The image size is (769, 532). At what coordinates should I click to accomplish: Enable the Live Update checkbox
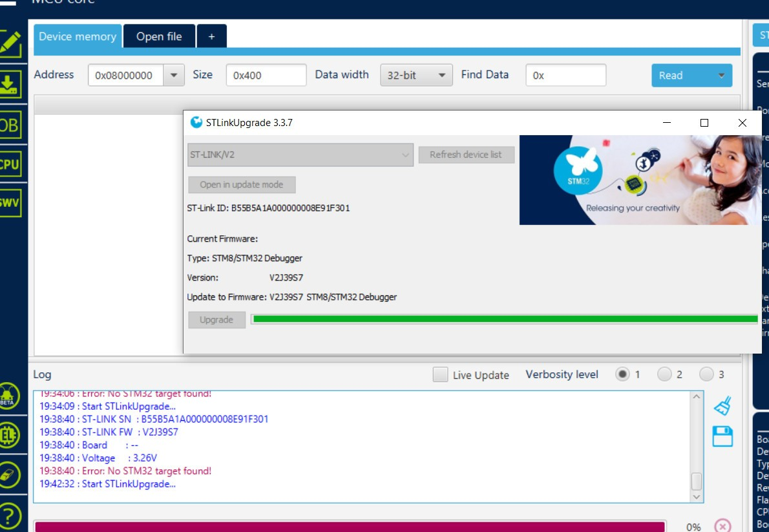[x=440, y=375]
